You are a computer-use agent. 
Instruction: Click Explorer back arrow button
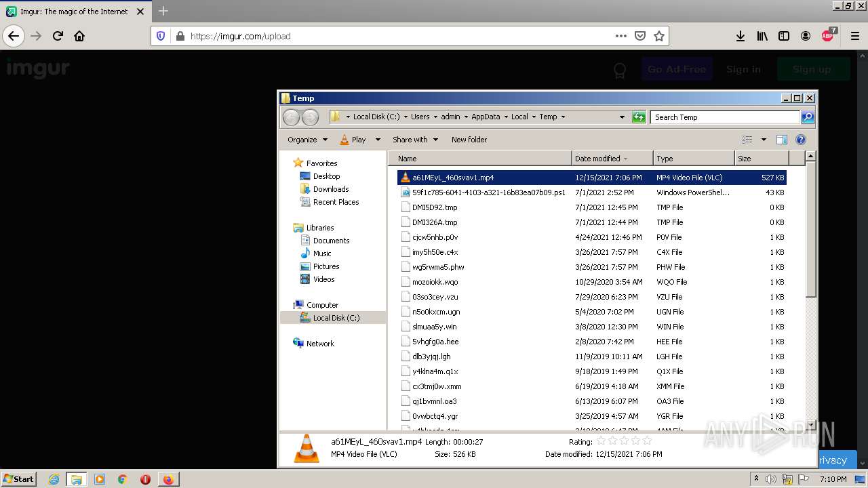[x=291, y=117]
